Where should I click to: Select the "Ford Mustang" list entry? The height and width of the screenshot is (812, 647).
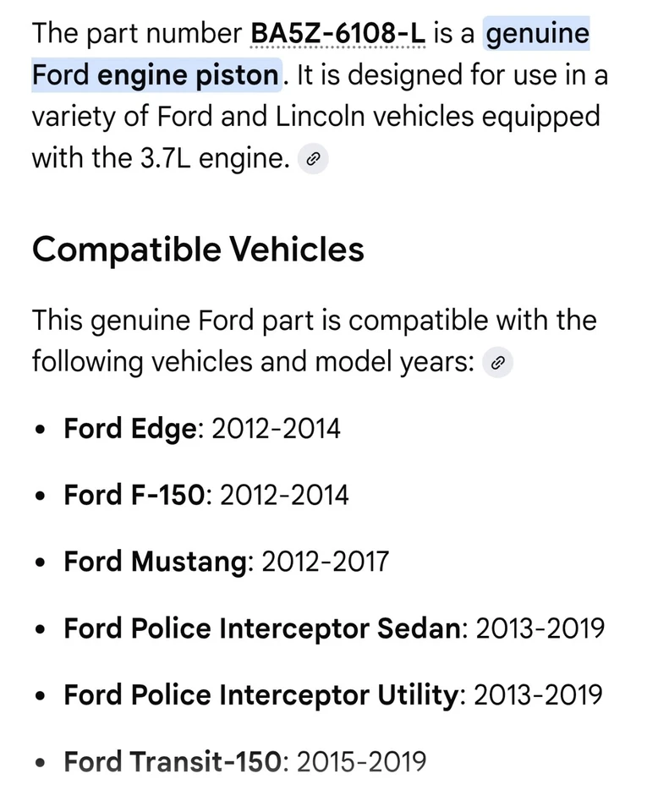156,561
